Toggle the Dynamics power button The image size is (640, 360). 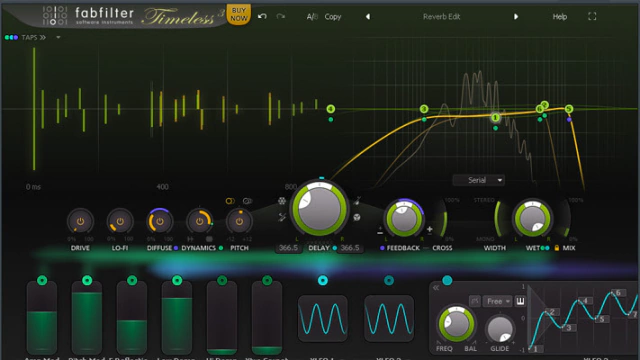pyautogui.click(x=199, y=222)
